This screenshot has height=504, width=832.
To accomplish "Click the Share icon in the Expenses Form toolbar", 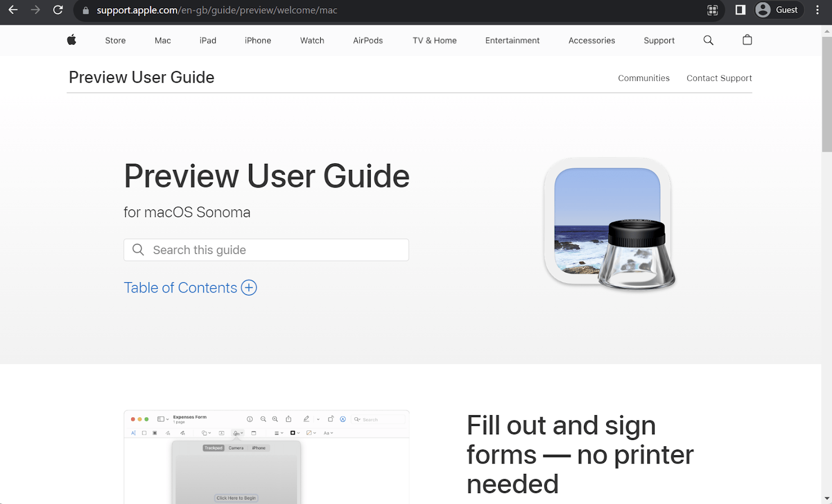I will [x=289, y=419].
